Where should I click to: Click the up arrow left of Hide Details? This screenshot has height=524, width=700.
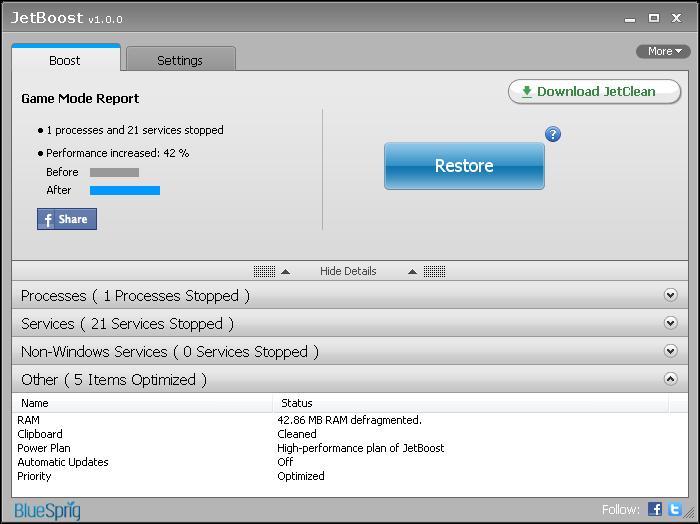pos(286,272)
